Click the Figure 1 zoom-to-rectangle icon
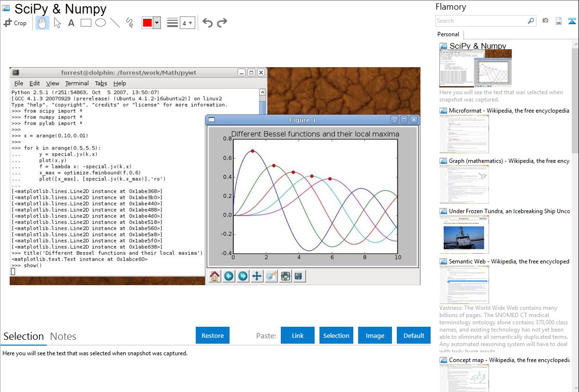Screen dimensions: 579x392 click(271, 276)
